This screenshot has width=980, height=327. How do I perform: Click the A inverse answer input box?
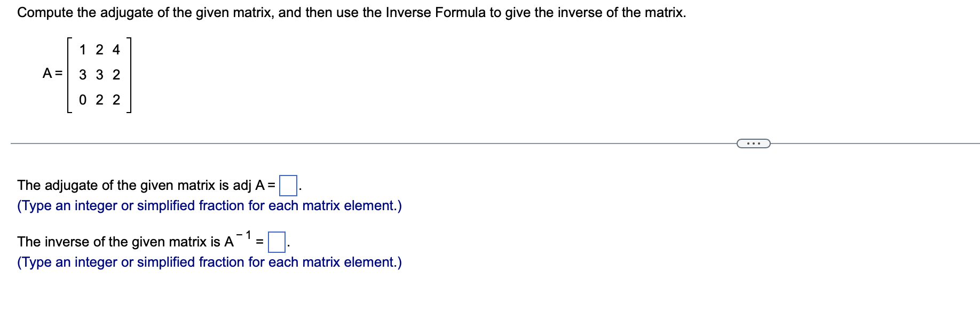(276, 242)
